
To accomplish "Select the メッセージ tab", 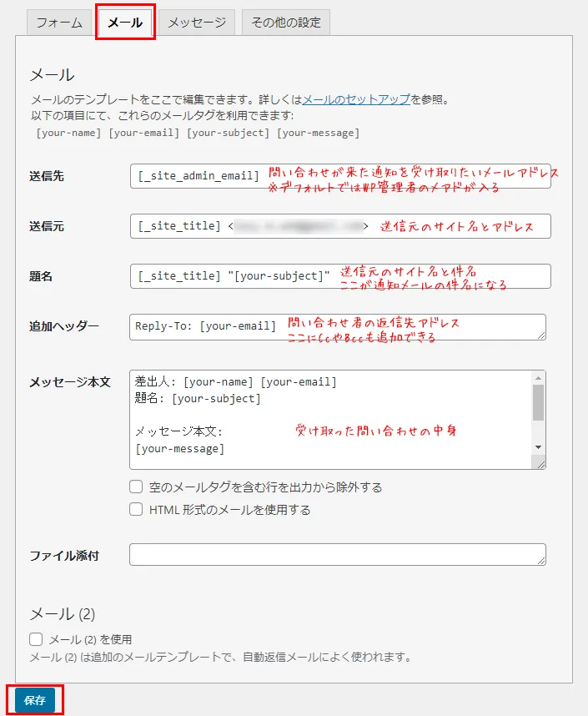I will click(x=197, y=23).
